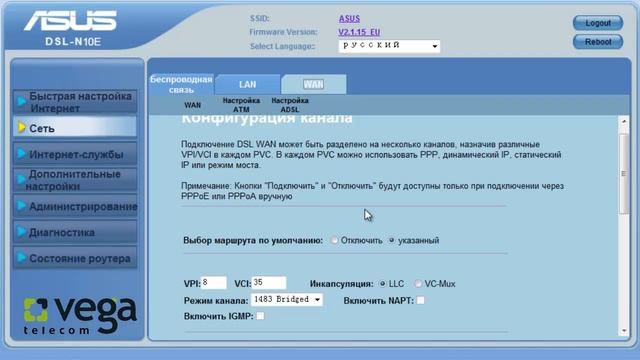640x360 pixels.
Task: Click the arrow icon beside Дополнительные настройки
Action: [x=21, y=179]
